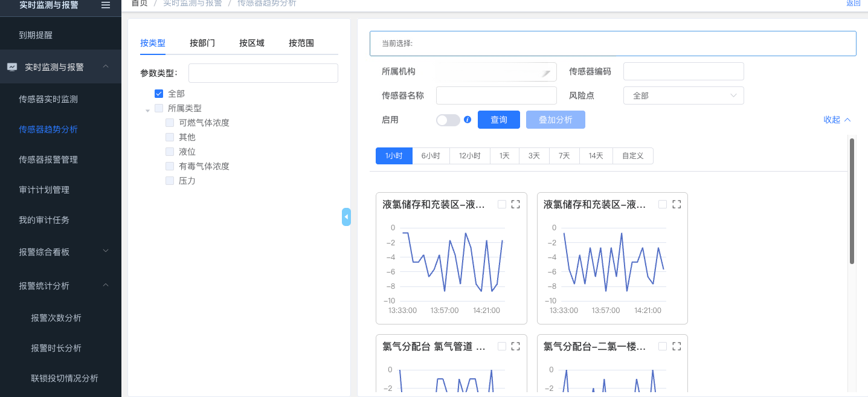868x397 pixels.
Task: Click the monitor icon beside 实时监测与报警
Action: click(x=12, y=67)
